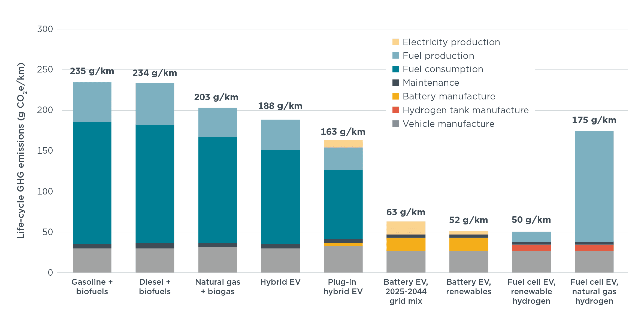Click the Fuel cell EV, renewable hydrogen label

tap(531, 291)
